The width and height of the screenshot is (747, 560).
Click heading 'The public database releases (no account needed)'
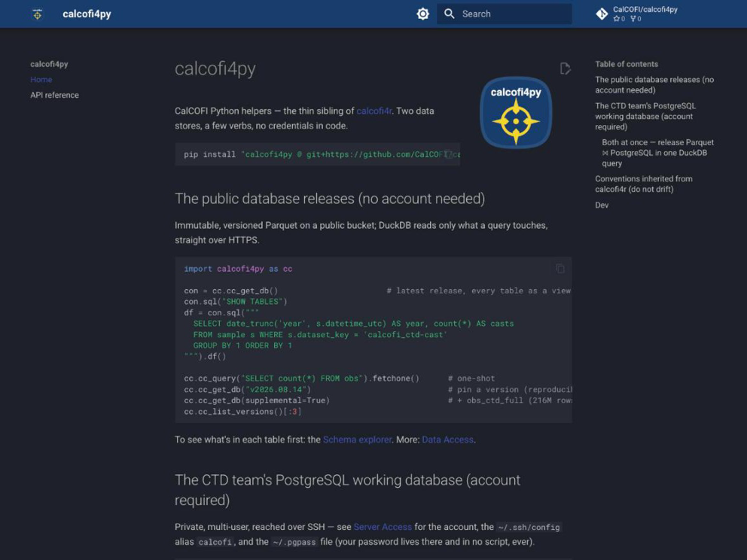point(330,199)
